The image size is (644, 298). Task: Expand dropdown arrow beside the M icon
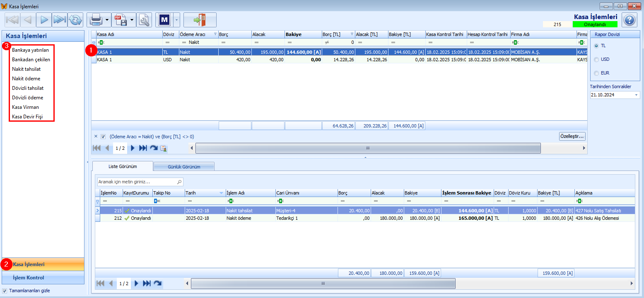coord(177,19)
